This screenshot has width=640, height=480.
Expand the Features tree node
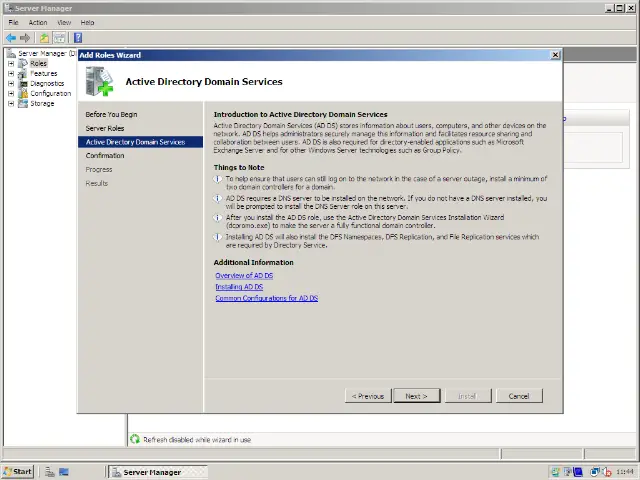[11, 73]
